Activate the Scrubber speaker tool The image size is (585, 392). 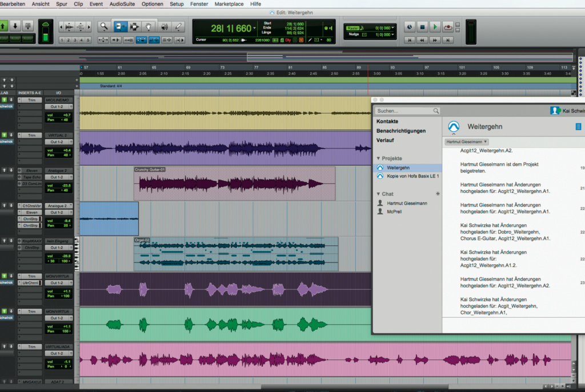[164, 26]
